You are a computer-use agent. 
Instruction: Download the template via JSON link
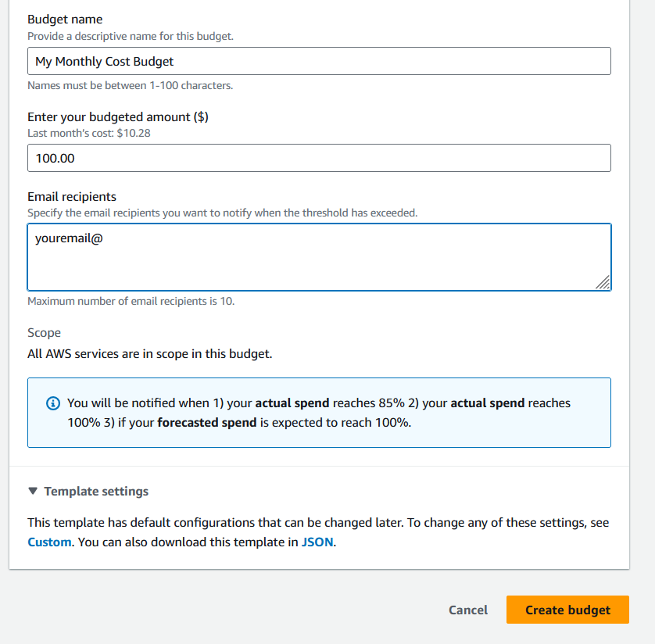(x=317, y=542)
